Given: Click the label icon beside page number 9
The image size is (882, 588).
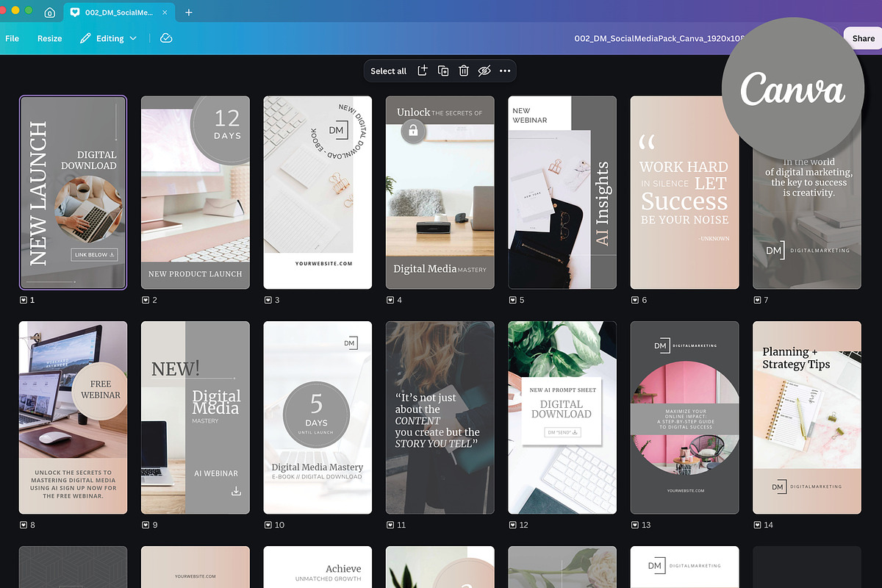Looking at the screenshot, I should pos(146,525).
